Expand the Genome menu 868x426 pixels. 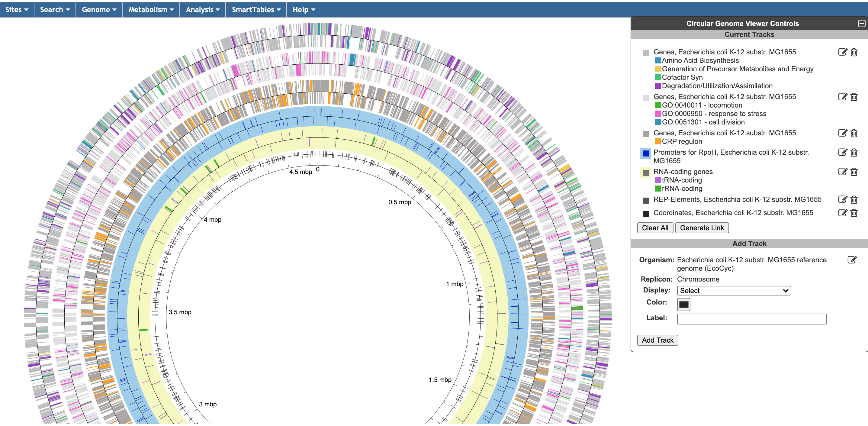(x=99, y=9)
